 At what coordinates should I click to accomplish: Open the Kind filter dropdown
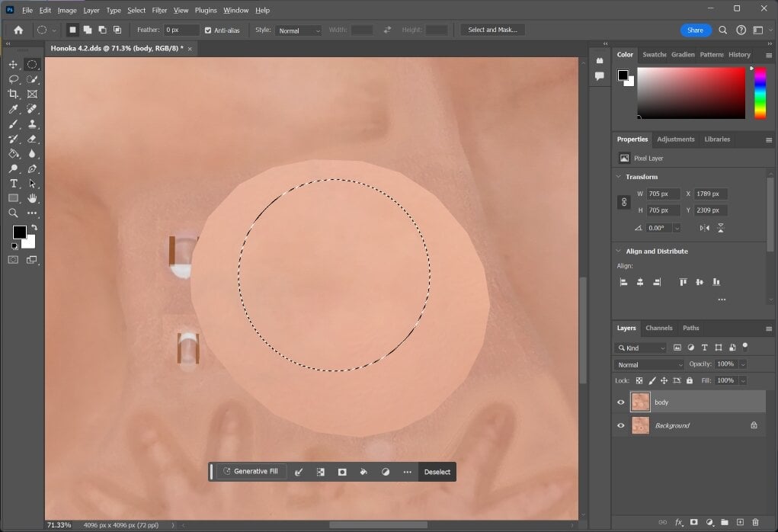coord(640,348)
